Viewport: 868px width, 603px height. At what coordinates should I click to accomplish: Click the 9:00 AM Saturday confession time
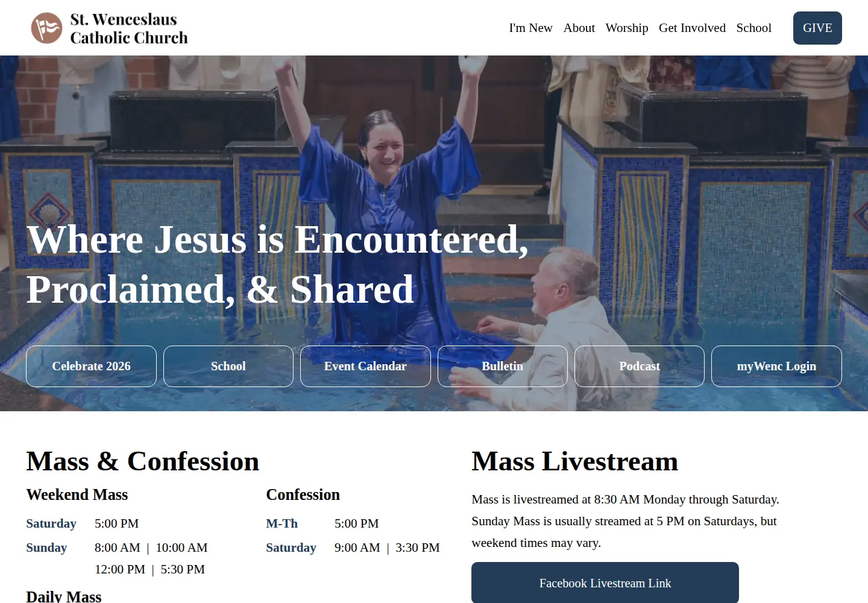click(357, 548)
